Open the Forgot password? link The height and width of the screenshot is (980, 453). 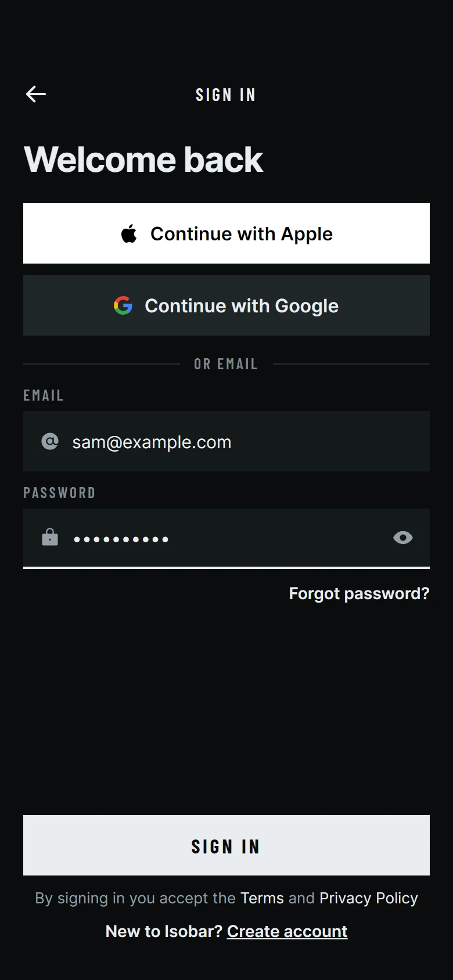point(359,593)
